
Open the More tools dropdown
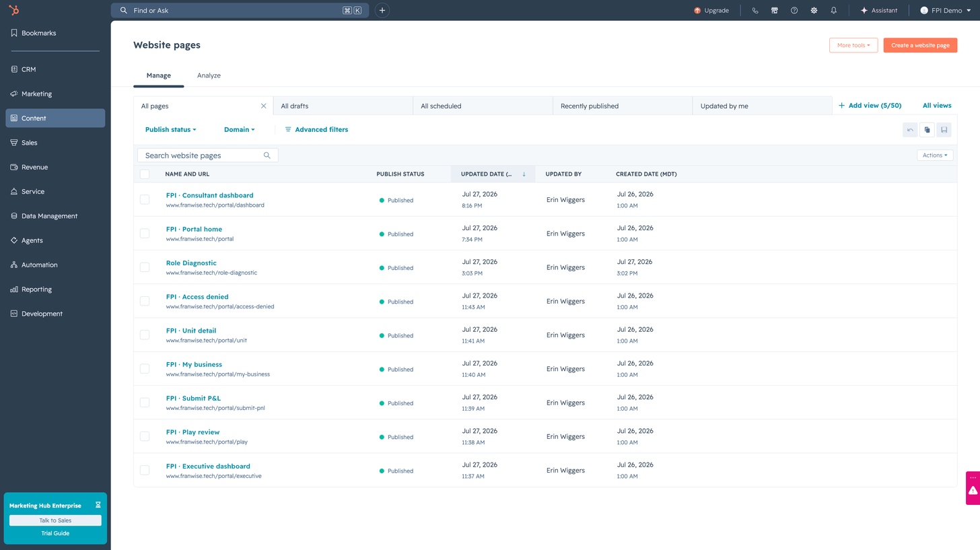tap(853, 45)
